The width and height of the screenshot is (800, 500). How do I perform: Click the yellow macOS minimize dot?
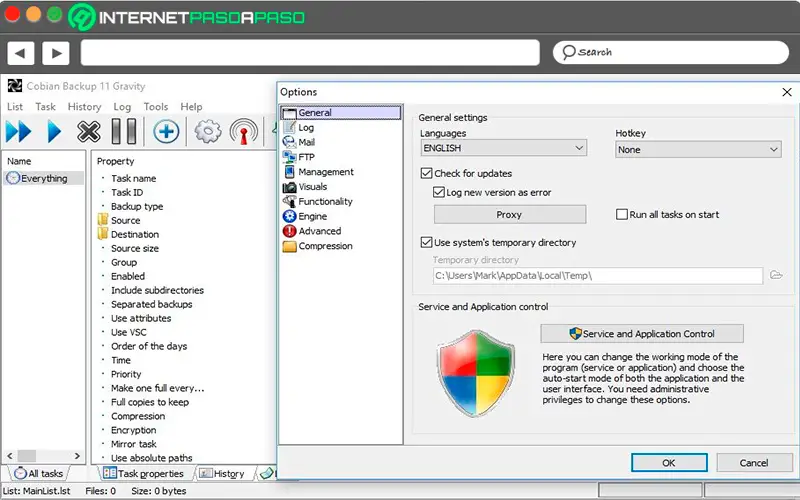tap(33, 14)
